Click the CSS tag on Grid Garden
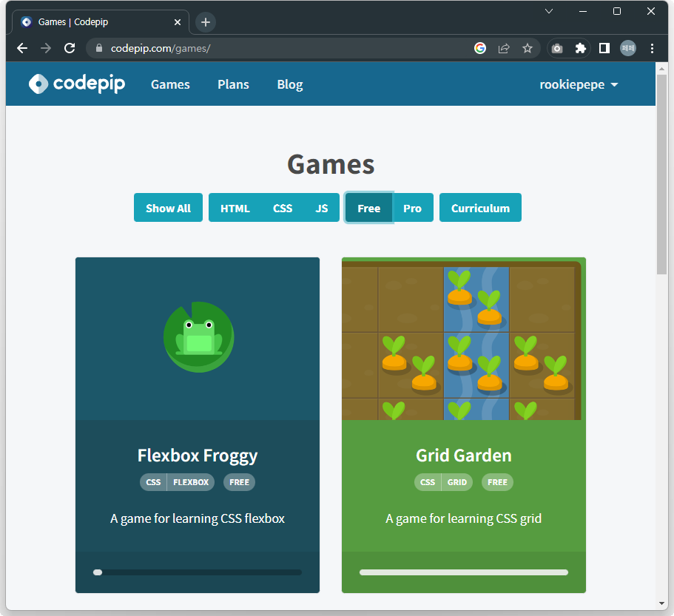The image size is (674, 616). click(x=428, y=482)
